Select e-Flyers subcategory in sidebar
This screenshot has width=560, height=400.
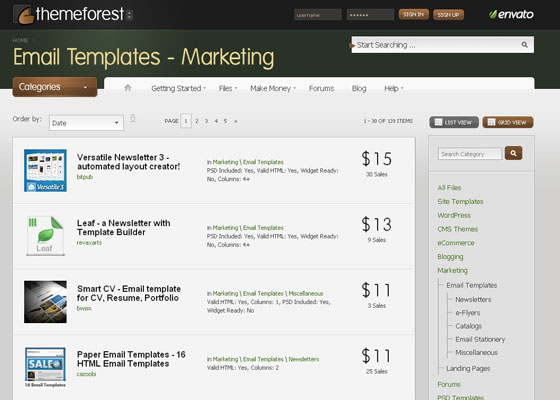(x=468, y=312)
